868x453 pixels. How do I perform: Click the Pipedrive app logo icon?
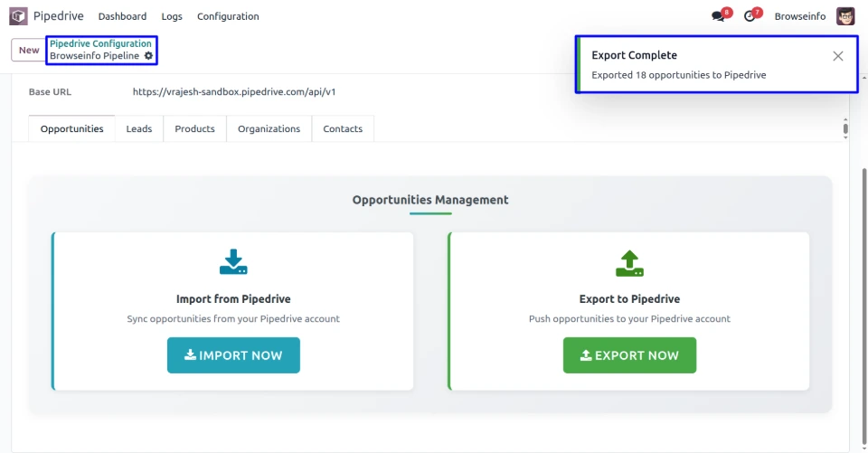(18, 16)
